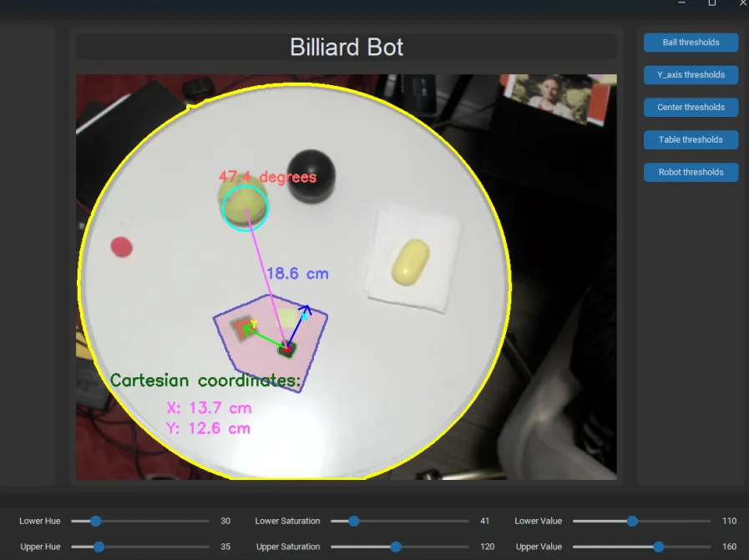The height and width of the screenshot is (560, 749).
Task: Click the "Upper Value" label
Action: point(539,547)
